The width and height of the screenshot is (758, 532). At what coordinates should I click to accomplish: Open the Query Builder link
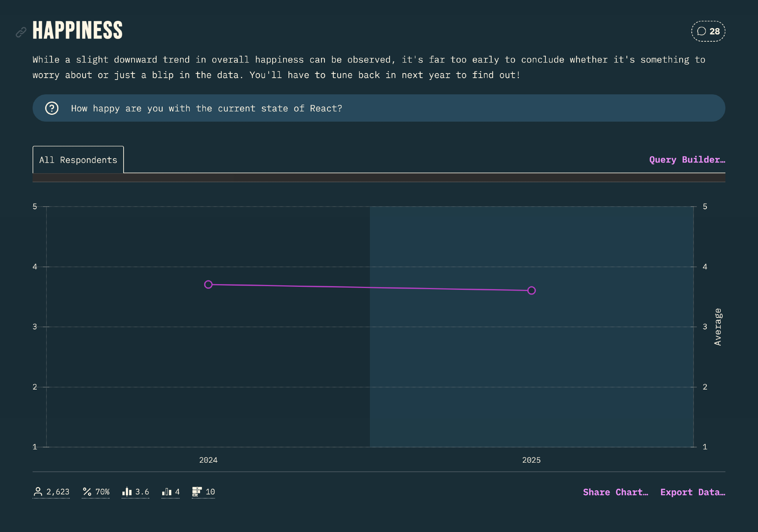687,160
